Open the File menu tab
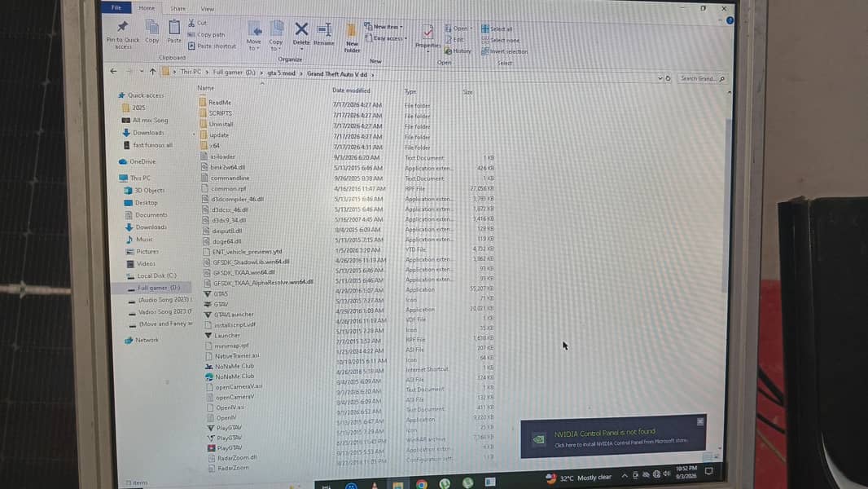The image size is (868, 489). click(116, 7)
